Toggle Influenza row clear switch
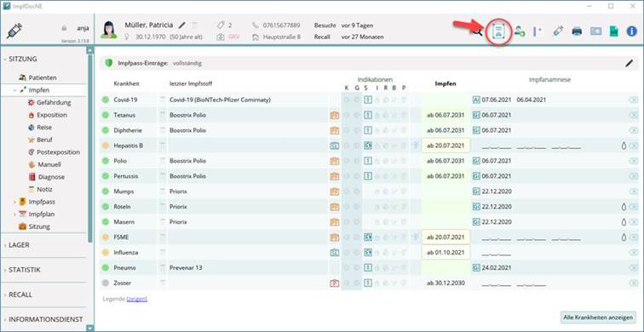The height and width of the screenshot is (332, 644). [x=633, y=252]
